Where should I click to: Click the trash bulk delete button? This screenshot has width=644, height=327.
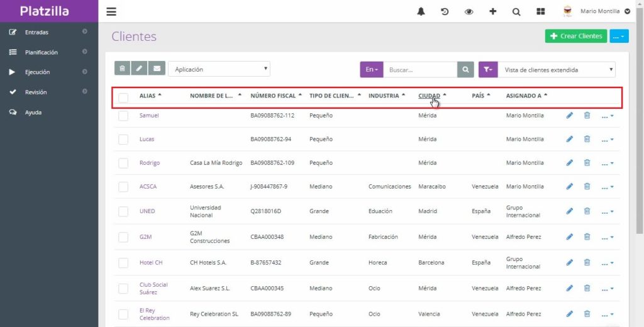pos(123,69)
